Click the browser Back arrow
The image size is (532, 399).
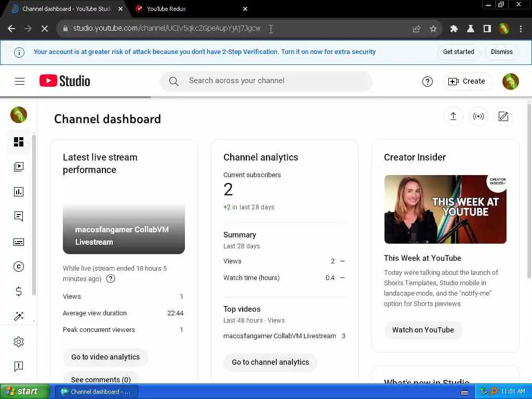(x=11, y=29)
